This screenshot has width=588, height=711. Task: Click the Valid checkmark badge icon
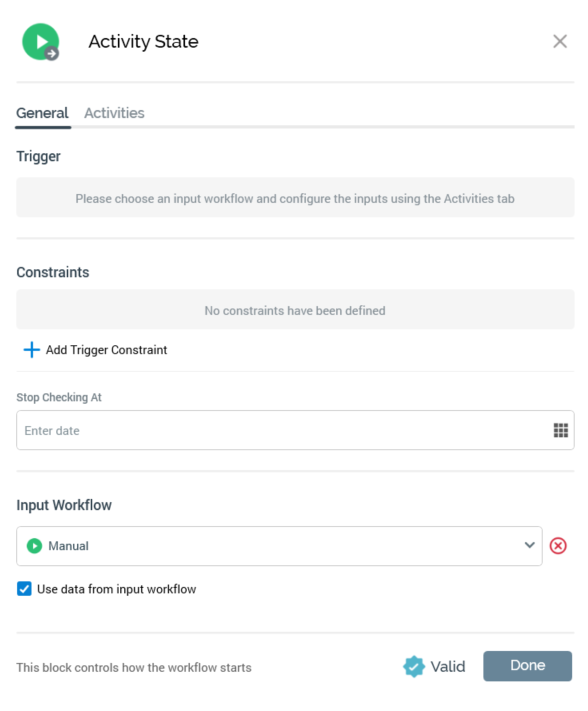414,667
